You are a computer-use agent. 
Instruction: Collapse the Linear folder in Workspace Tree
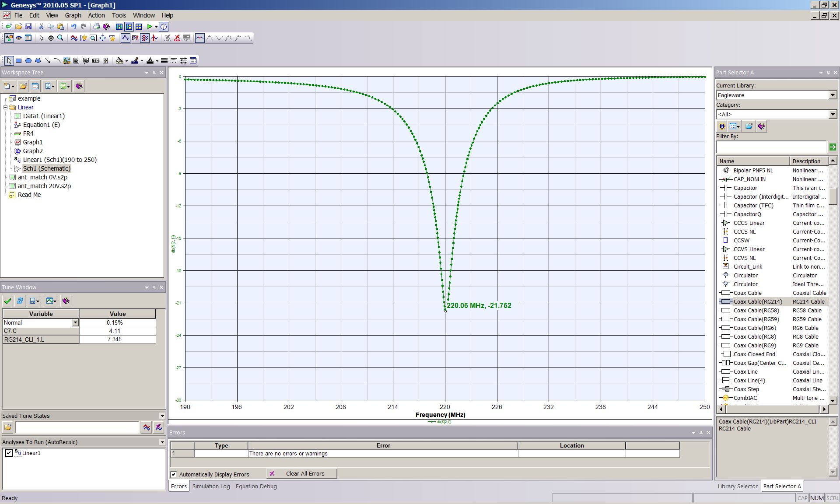point(6,107)
